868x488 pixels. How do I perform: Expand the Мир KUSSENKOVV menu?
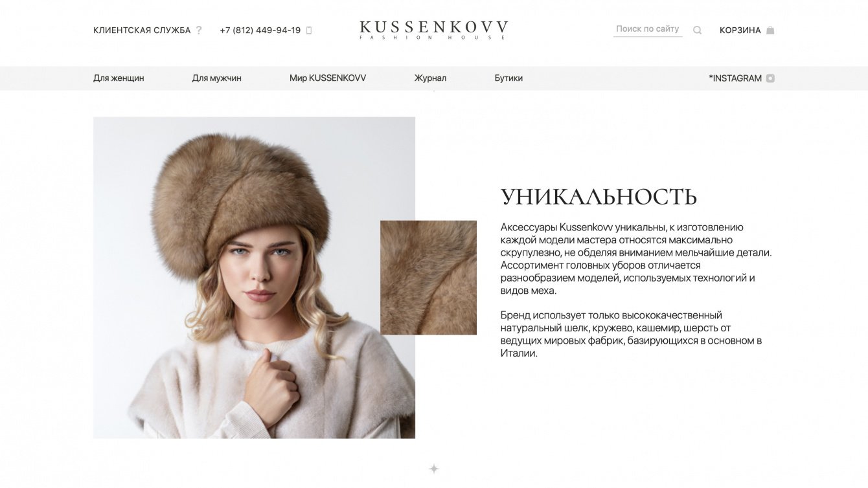328,78
